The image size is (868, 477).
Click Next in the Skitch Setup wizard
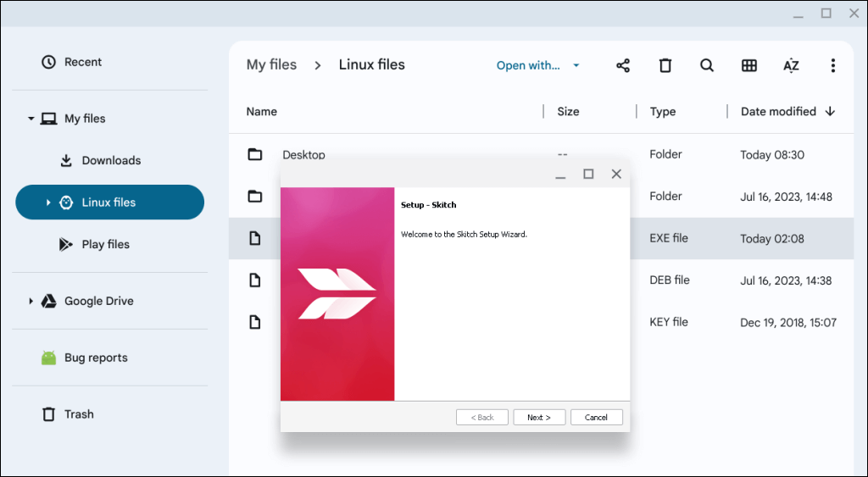point(539,417)
